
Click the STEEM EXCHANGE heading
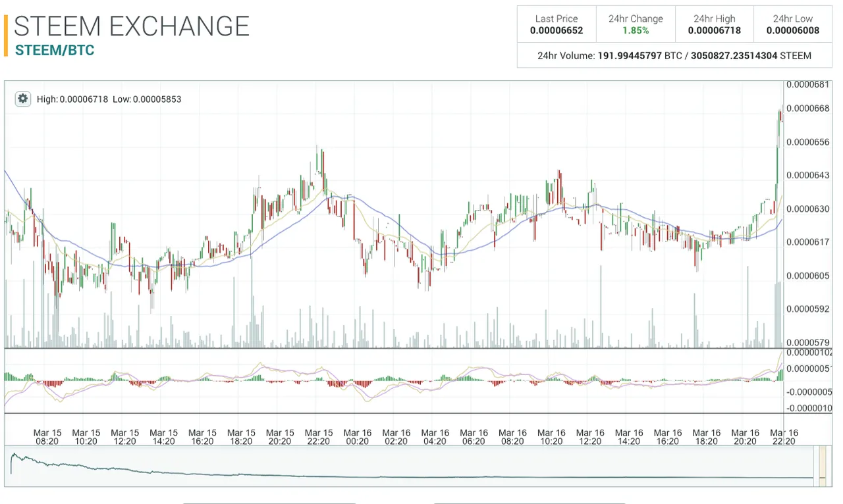pos(132,26)
